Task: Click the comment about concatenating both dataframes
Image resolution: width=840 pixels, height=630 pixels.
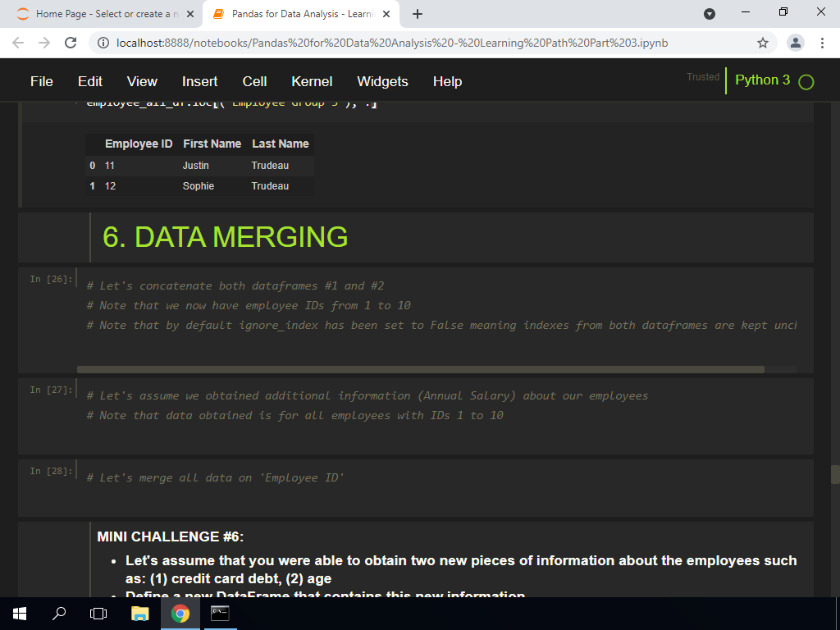Action: [235, 285]
